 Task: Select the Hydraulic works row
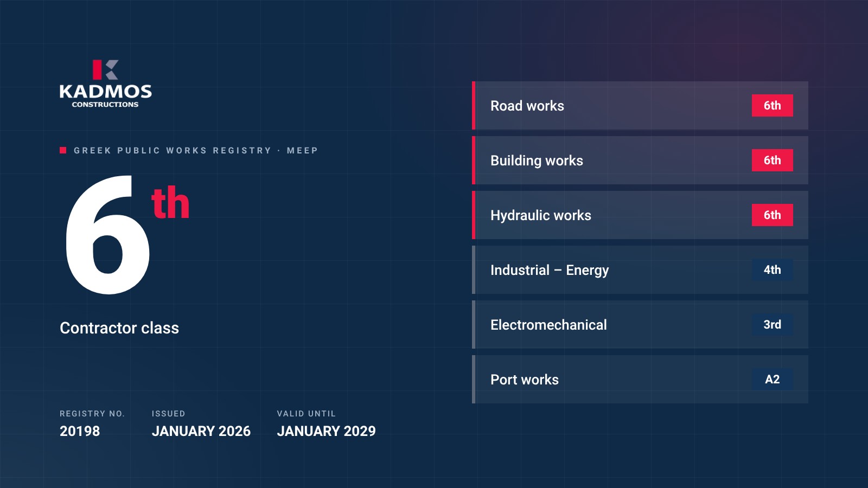click(x=640, y=215)
